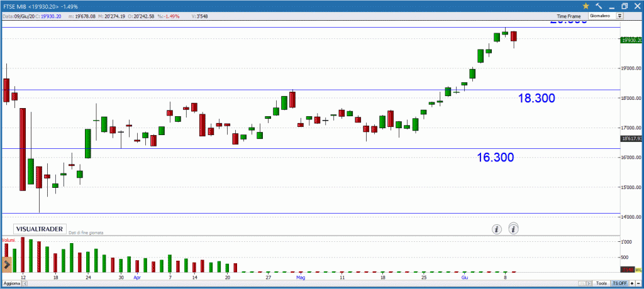Click the left scroll arrow beside Aggiorna
The image size is (644, 289).
25,284
